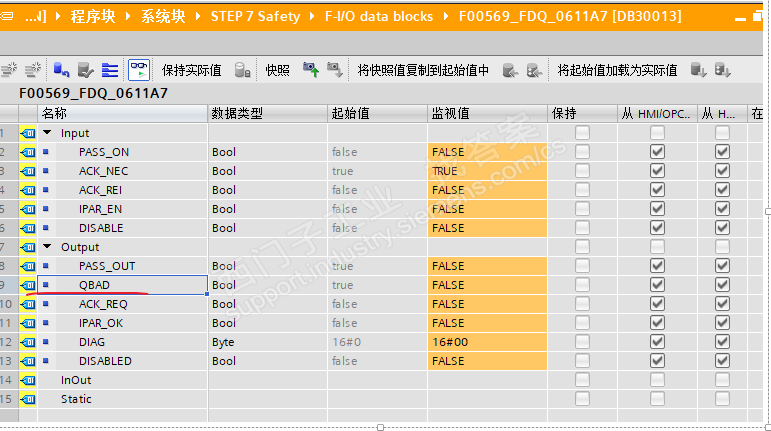Uncheck 从 HMI/OPC checkbox for PASS_OUT row

tap(657, 266)
